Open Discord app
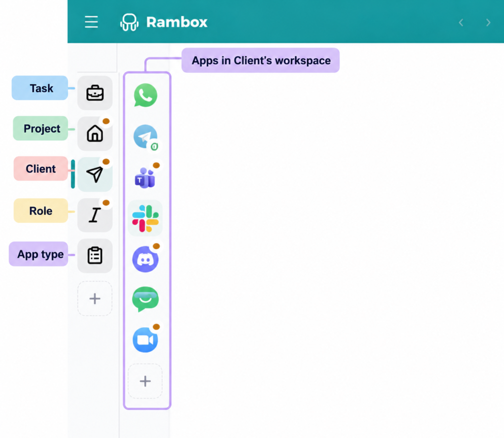504x438 pixels. pyautogui.click(x=145, y=259)
